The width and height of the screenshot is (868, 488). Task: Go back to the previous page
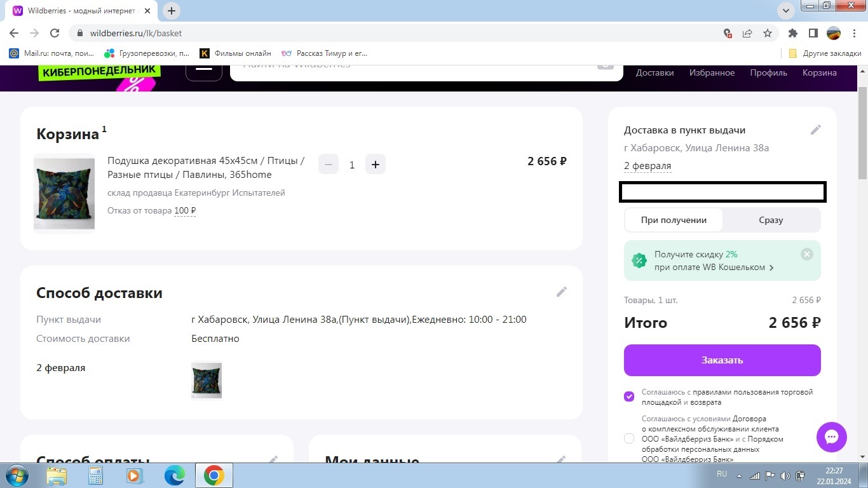coord(14,33)
